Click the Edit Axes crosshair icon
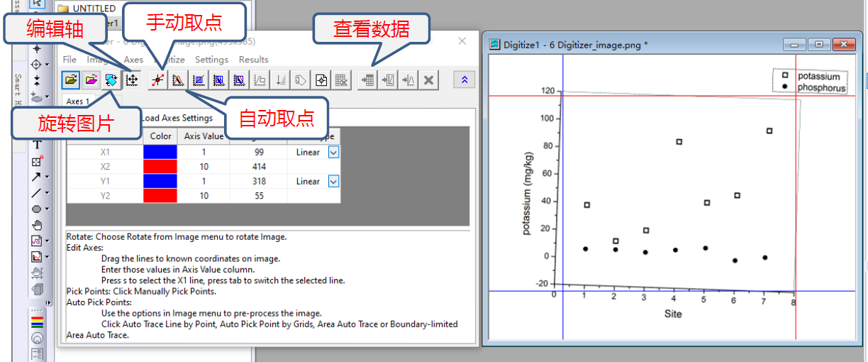Image resolution: width=868 pixels, height=362 pixels. 131,80
